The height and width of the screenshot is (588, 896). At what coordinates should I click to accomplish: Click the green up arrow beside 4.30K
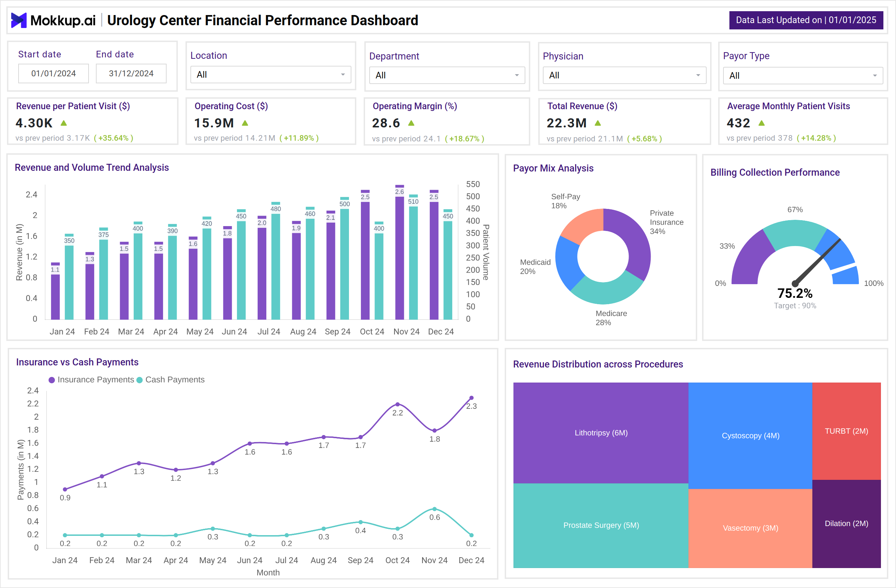tap(64, 123)
